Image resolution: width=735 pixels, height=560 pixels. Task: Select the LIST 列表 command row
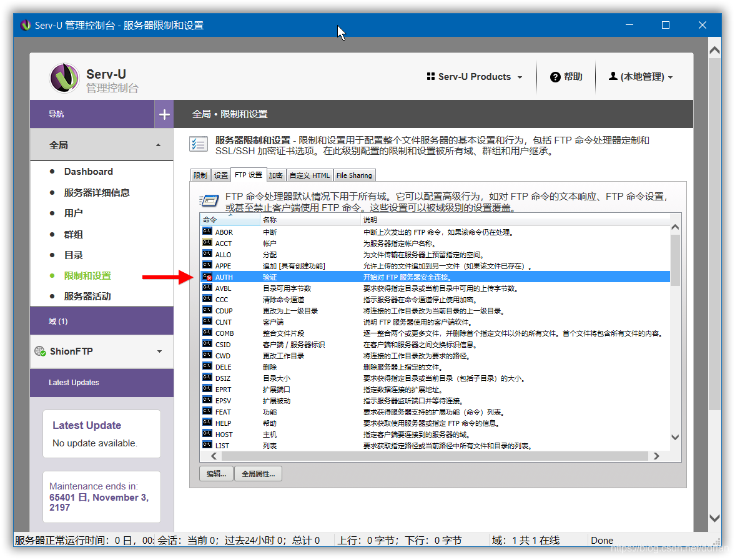[x=435, y=445]
